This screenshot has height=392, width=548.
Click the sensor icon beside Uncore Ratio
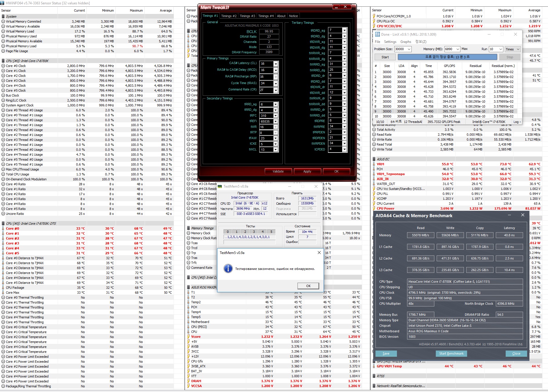point(3,214)
